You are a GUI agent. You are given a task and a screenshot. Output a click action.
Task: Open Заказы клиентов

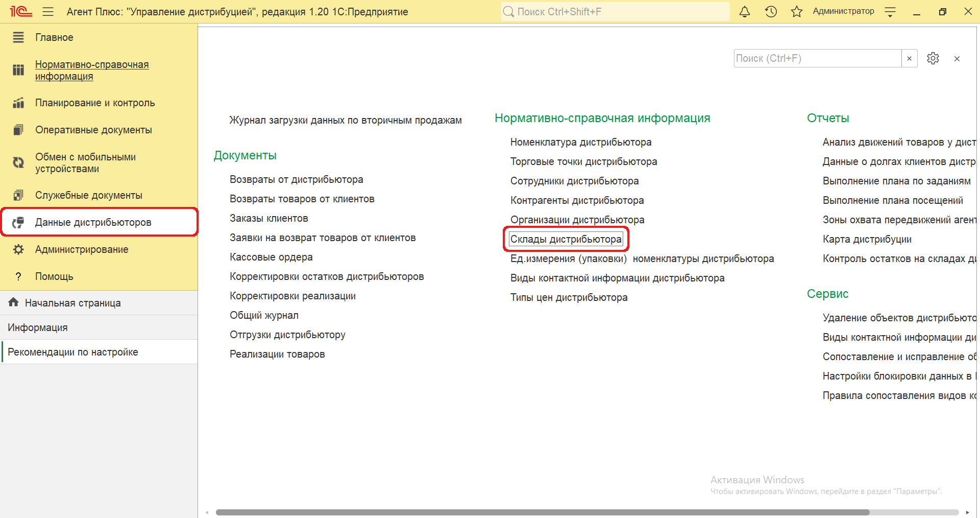[268, 218]
